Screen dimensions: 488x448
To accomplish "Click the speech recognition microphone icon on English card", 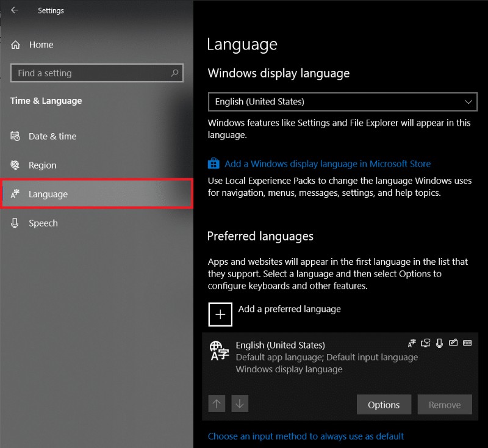I will [440, 343].
